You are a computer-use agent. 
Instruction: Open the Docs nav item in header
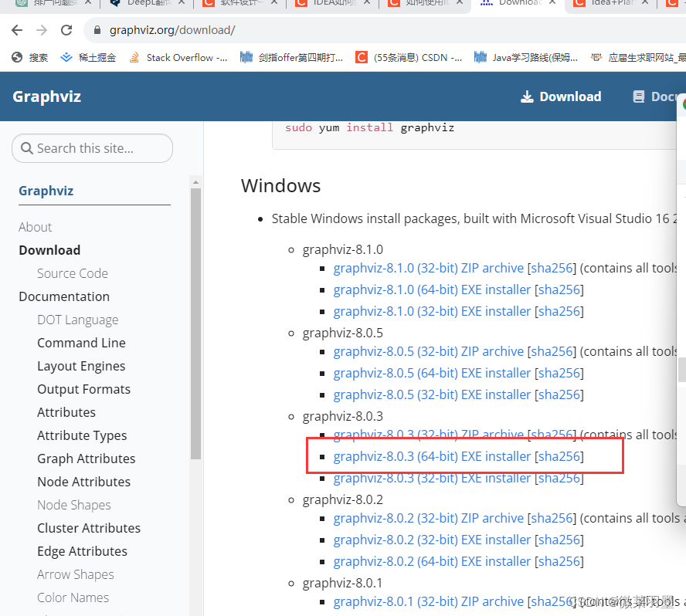pos(656,96)
